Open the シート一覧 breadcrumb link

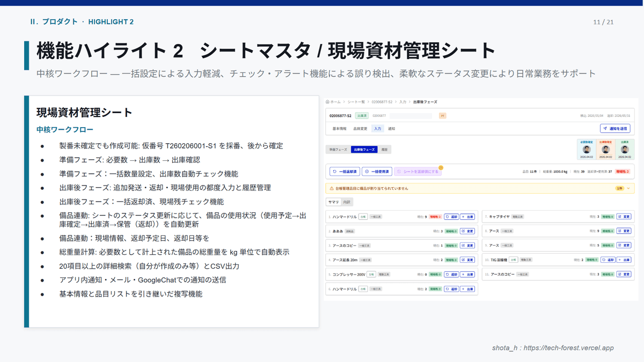click(x=356, y=101)
